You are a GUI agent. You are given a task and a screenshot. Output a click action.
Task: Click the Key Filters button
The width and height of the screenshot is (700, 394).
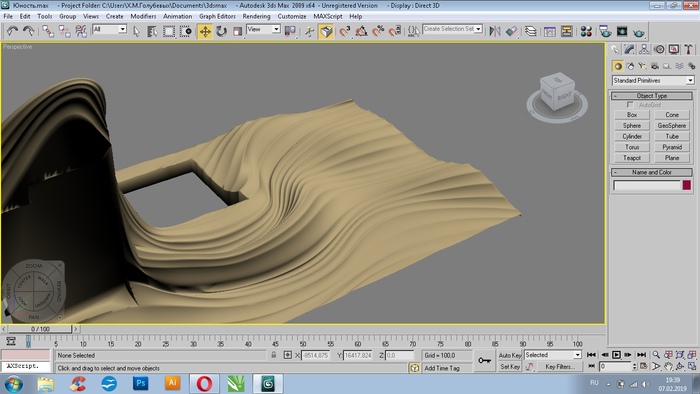click(560, 367)
